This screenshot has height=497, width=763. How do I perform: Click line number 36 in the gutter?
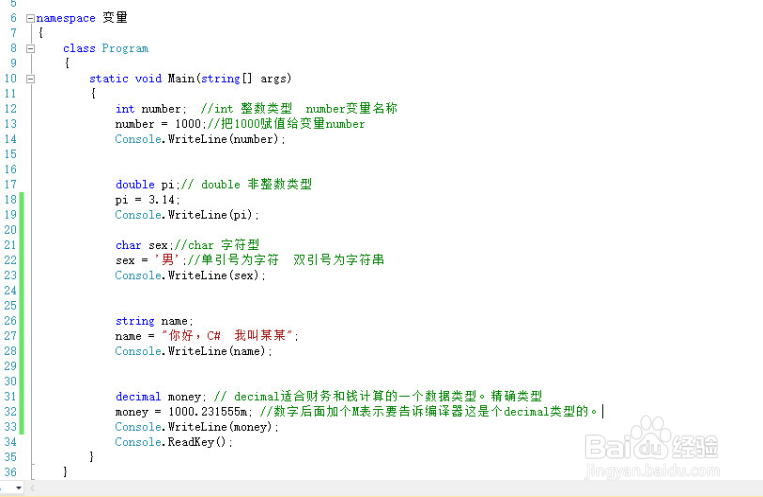pos(10,472)
